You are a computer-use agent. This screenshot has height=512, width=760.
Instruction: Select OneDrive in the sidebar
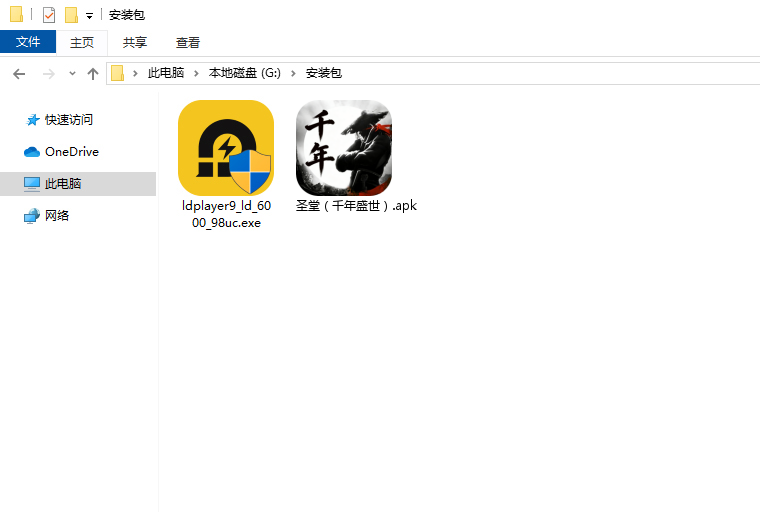pyautogui.click(x=71, y=152)
